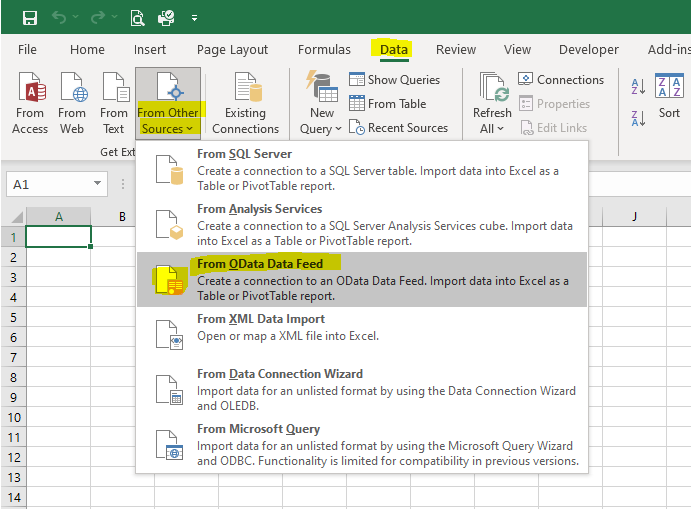Choose From XML Data Import option
Screen dimensions: 693x512
362,335
